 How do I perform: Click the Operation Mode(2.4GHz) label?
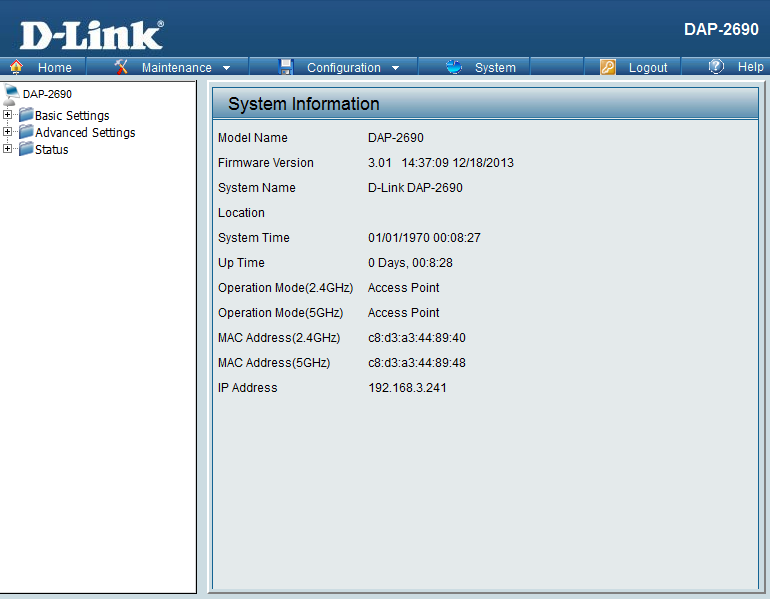[x=285, y=288]
